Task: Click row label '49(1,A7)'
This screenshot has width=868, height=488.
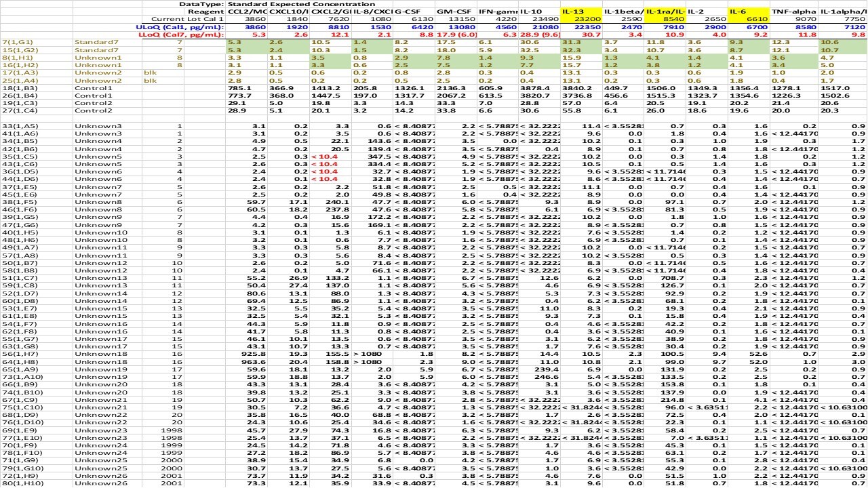Action: tap(18, 247)
